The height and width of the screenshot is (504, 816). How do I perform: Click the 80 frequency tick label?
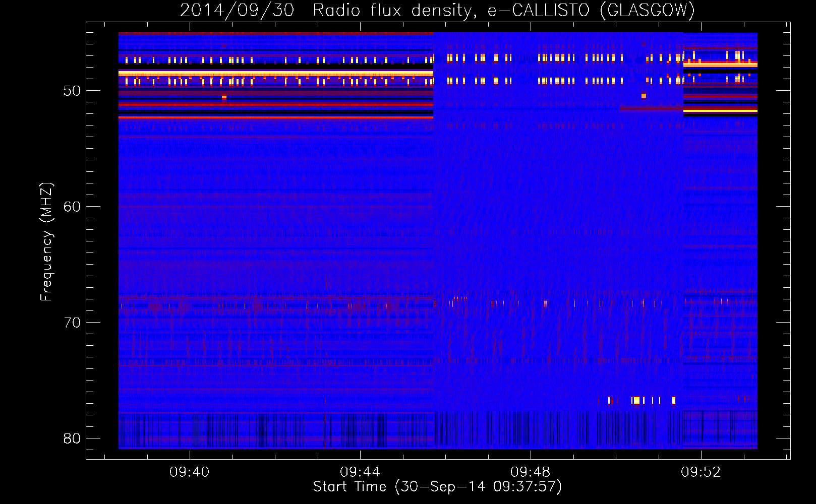pyautogui.click(x=72, y=438)
